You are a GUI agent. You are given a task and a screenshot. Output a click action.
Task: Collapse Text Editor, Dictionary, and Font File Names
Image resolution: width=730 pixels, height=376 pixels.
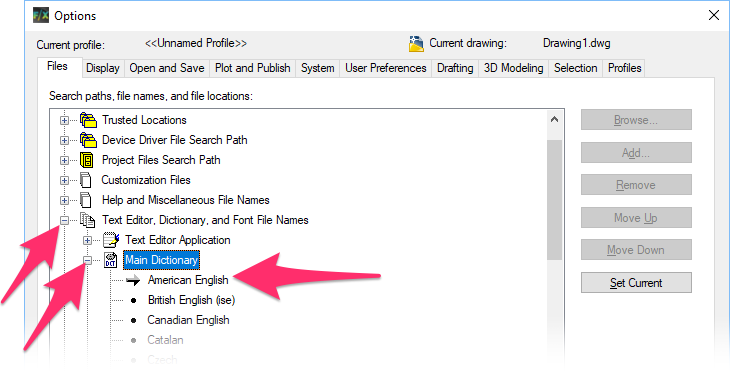pyautogui.click(x=64, y=220)
